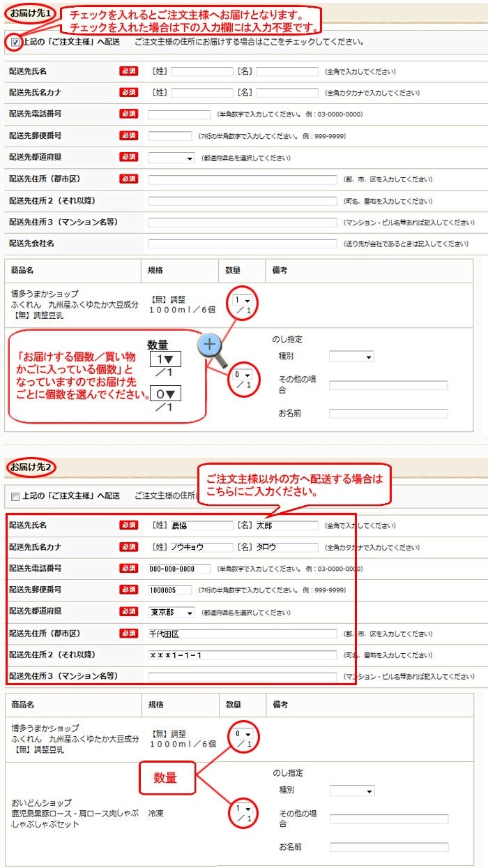Open 調整豆乳 quantity dropdown in お届け先1
488x868 pixels.
(242, 300)
